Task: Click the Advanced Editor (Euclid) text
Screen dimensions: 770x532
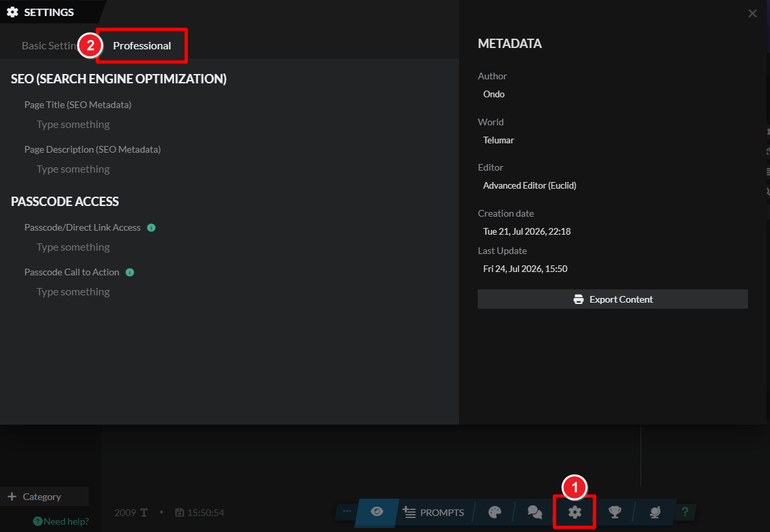Action: tap(529, 185)
